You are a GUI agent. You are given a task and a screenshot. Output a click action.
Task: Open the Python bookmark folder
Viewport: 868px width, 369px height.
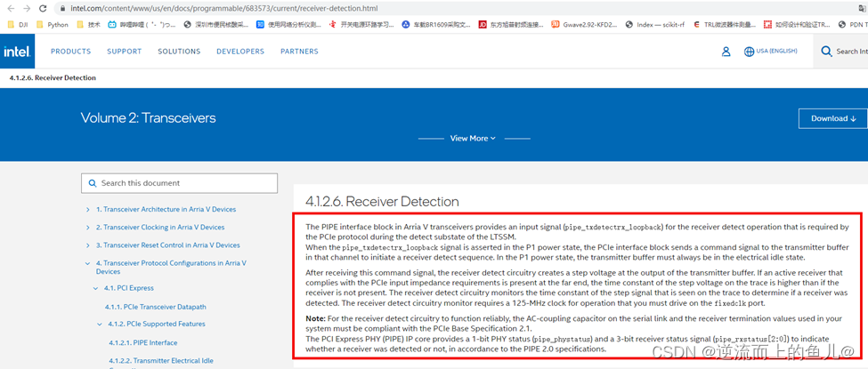point(53,24)
